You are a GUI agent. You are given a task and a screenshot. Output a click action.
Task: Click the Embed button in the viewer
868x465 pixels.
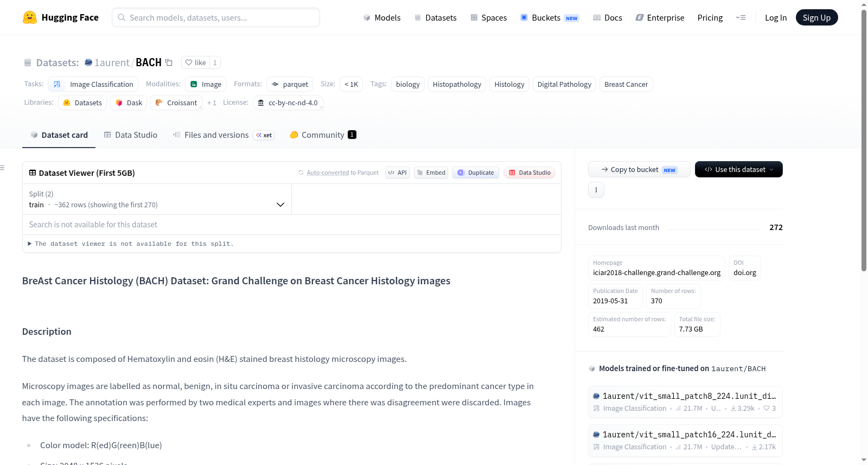431,173
